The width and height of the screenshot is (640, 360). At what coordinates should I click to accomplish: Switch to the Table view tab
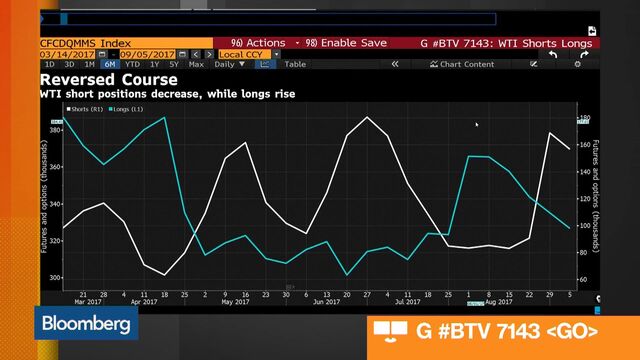tap(295, 64)
